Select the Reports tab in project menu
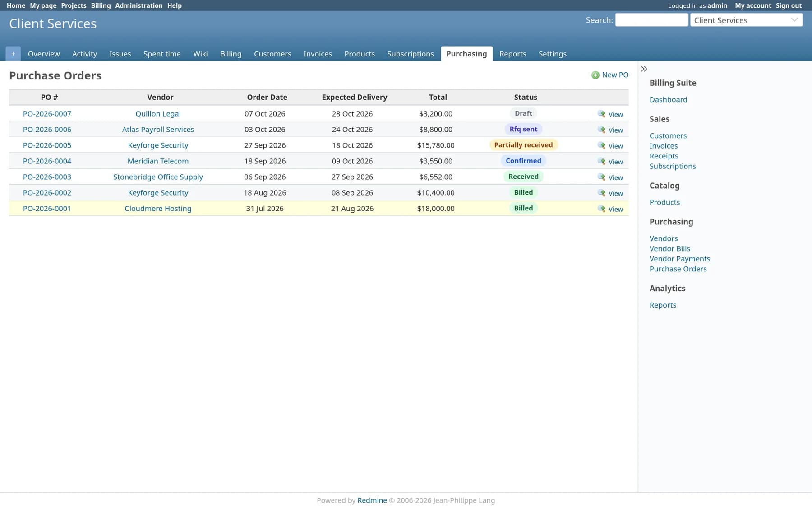The image size is (812, 508). coord(513,54)
